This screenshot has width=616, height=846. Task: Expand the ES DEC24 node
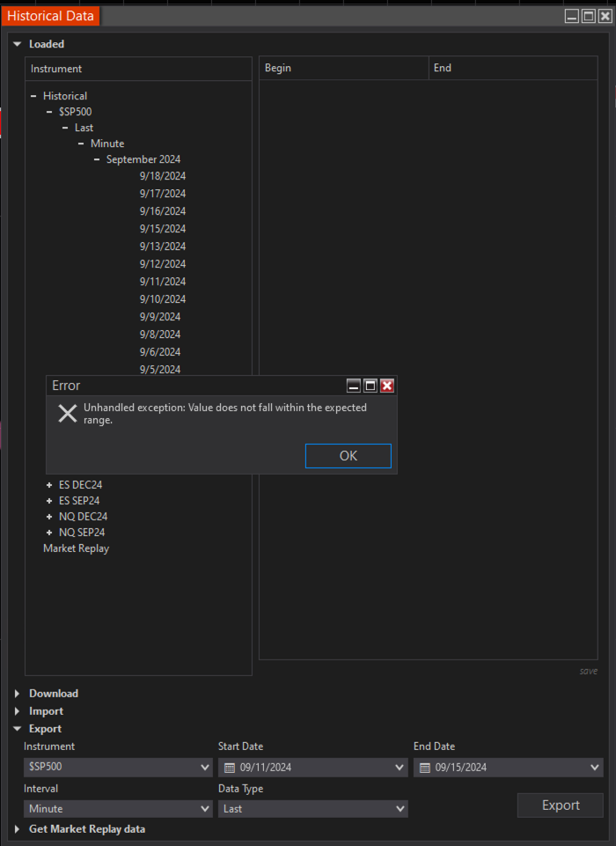click(x=49, y=485)
